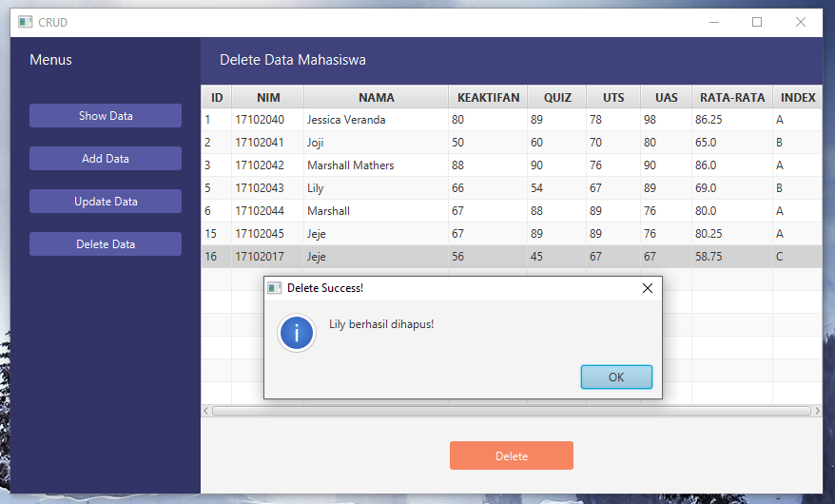Image resolution: width=835 pixels, height=504 pixels.
Task: Click the orange Delete button
Action: pyautogui.click(x=512, y=456)
